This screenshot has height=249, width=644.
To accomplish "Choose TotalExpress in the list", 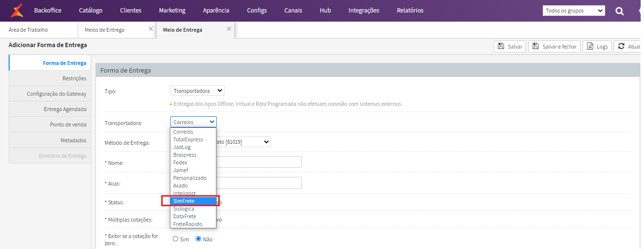I will [193, 139].
